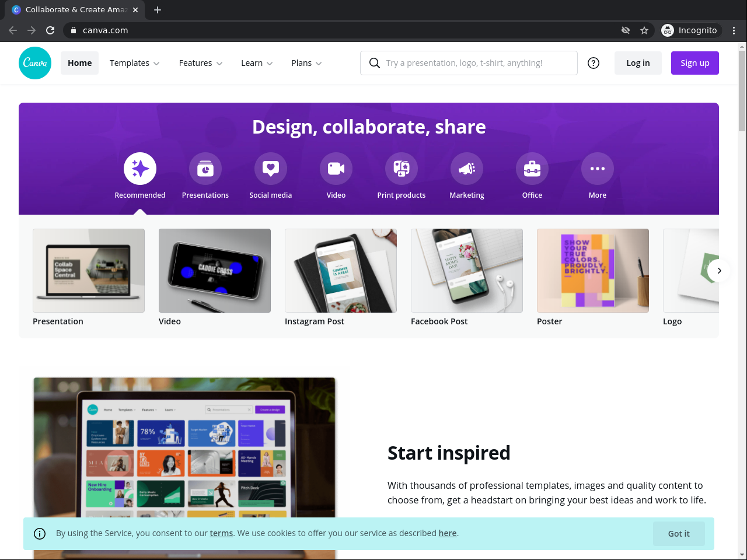Screen dimensions: 747x560
Task: Show More design categories
Action: (x=598, y=169)
